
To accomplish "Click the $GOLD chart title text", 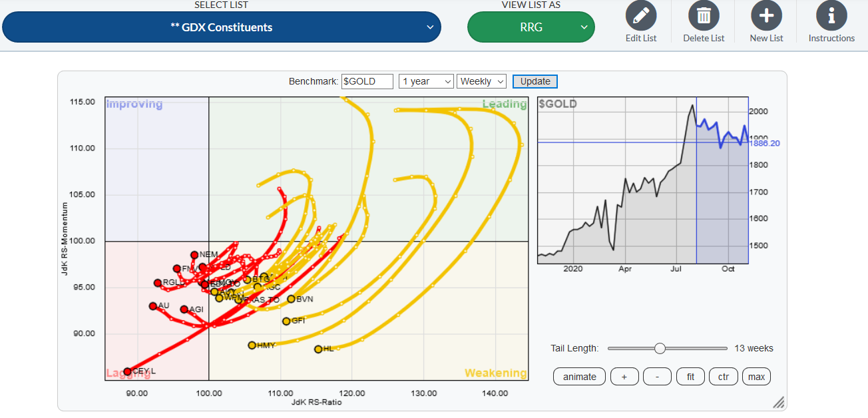I will [x=558, y=104].
